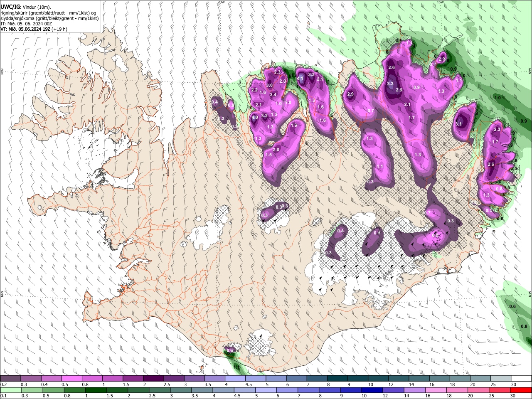Click the '15W' longitude label

point(440,2)
